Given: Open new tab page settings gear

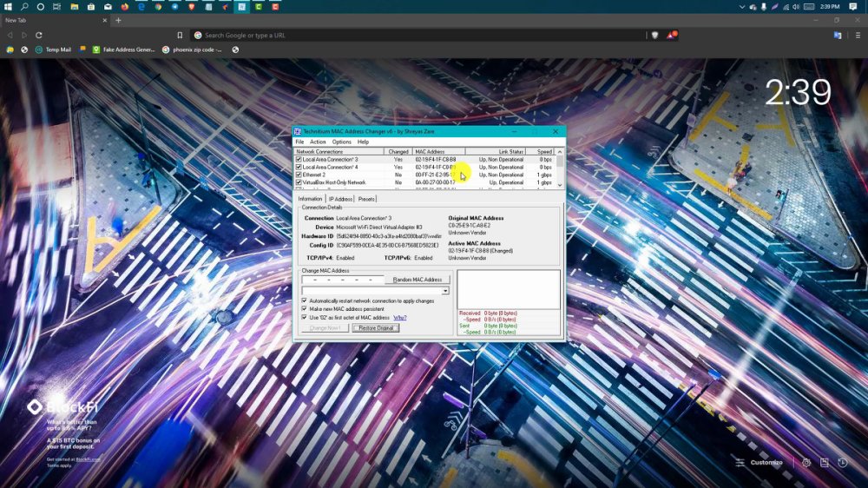Looking at the screenshot, I should pos(806,463).
